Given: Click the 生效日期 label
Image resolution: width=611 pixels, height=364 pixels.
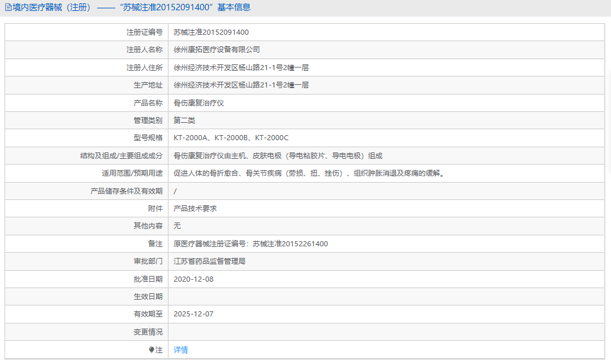Looking at the screenshot, I should 148,296.
